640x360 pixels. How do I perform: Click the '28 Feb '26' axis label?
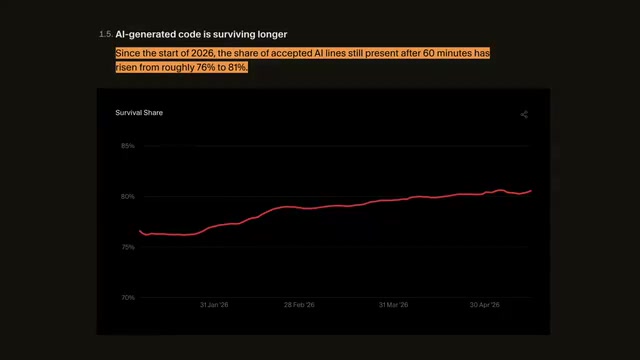[x=299, y=305]
